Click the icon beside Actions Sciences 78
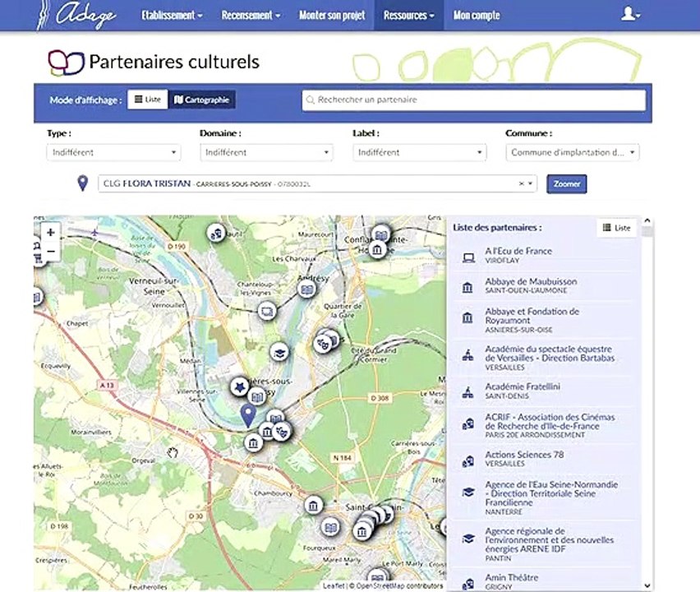The image size is (700, 592). [467, 461]
